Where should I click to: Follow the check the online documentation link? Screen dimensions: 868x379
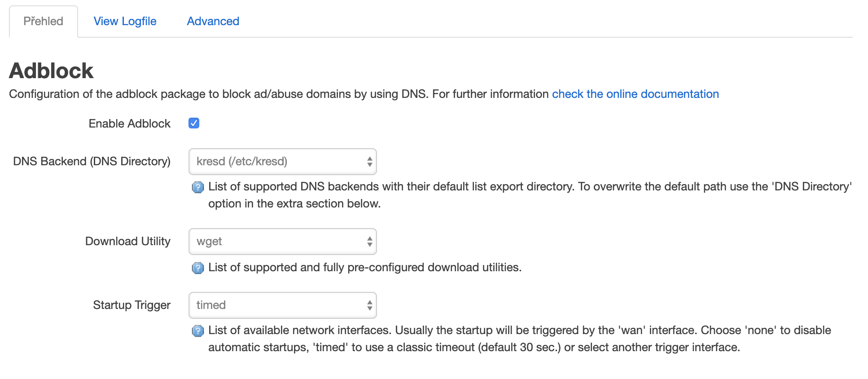pos(635,94)
